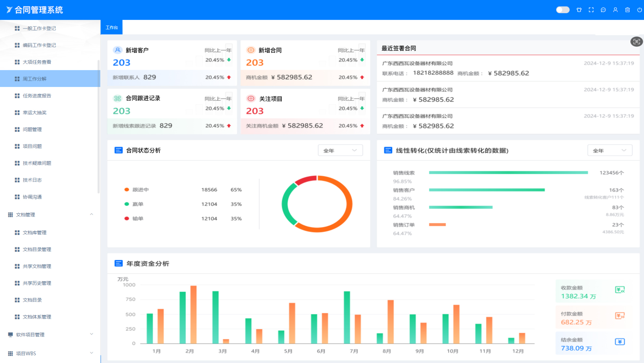Screen dimensions: 644x363
Task: Click the sidebar vertical scrollbar
Action: pyautogui.click(x=98, y=127)
